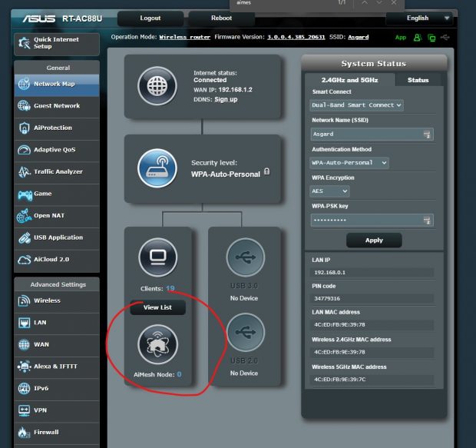Click the clients count 19
The image size is (476, 448).
170,288
